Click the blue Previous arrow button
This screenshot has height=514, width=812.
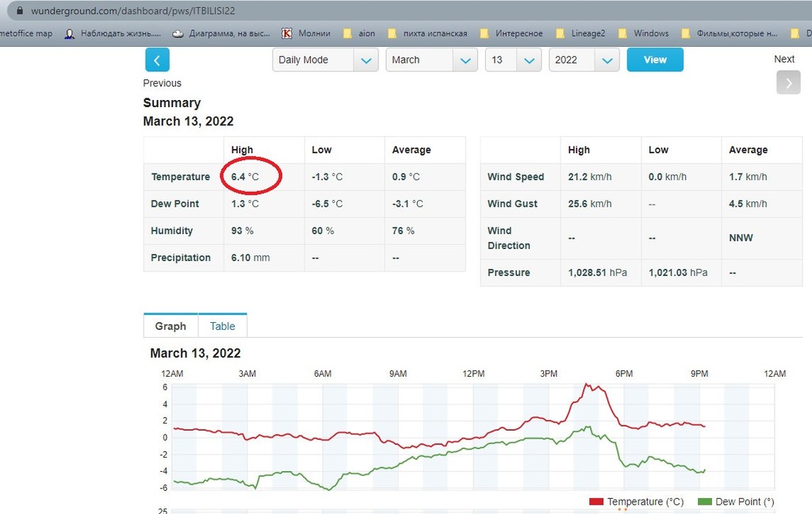coord(157,60)
